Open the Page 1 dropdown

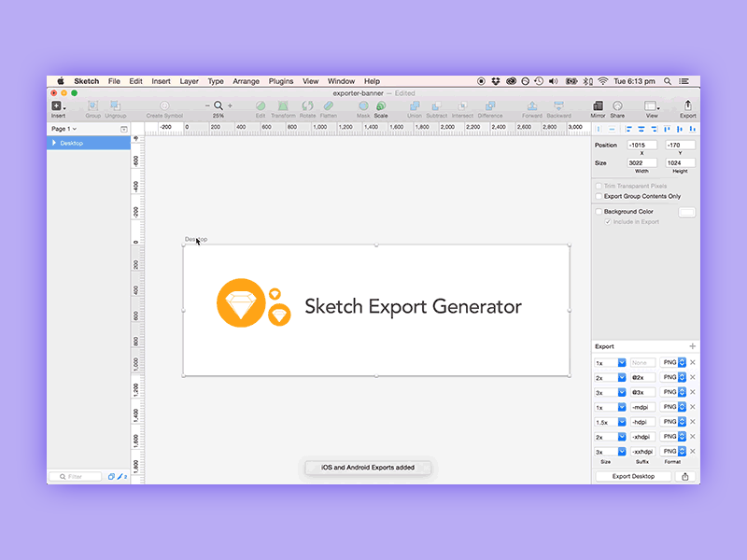pyautogui.click(x=63, y=129)
